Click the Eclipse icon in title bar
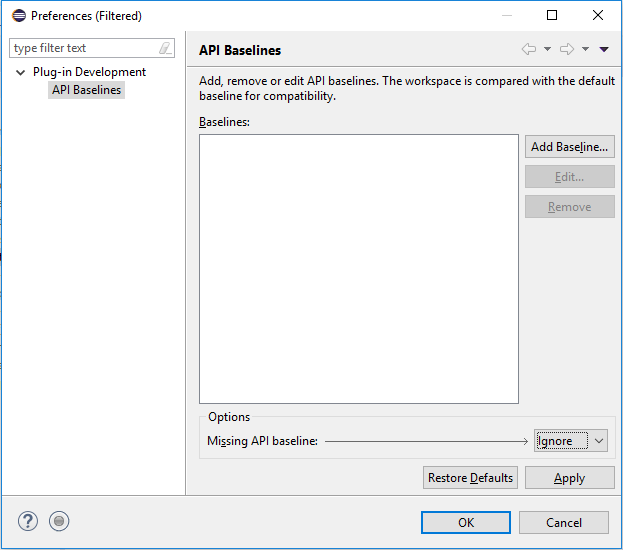 pyautogui.click(x=19, y=16)
